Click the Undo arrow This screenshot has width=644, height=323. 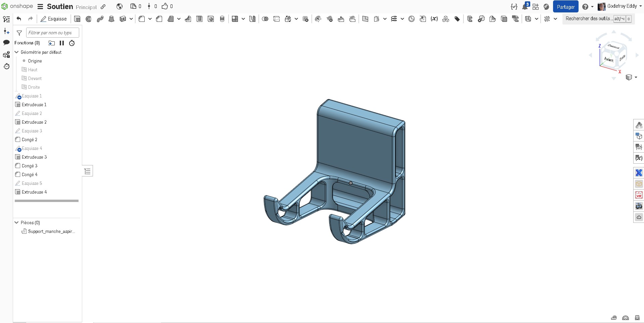point(19,19)
